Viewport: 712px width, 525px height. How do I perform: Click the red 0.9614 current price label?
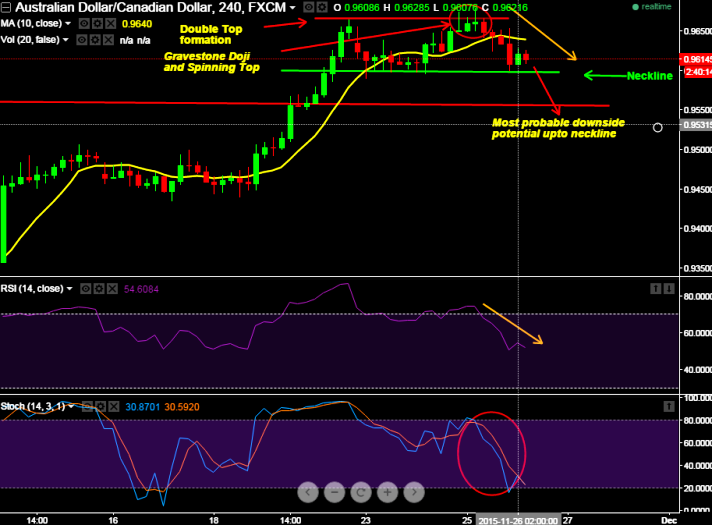tap(695, 59)
